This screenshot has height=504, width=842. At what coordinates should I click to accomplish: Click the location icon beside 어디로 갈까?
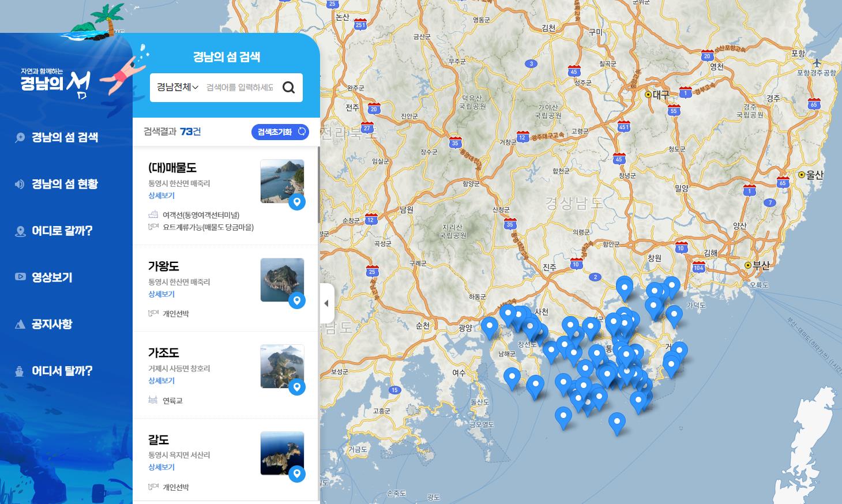tap(20, 231)
